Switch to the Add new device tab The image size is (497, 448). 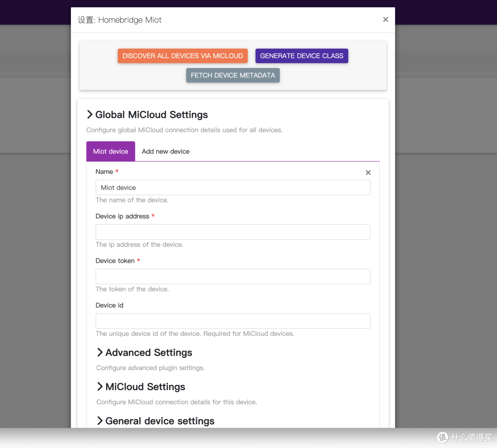[x=166, y=151]
